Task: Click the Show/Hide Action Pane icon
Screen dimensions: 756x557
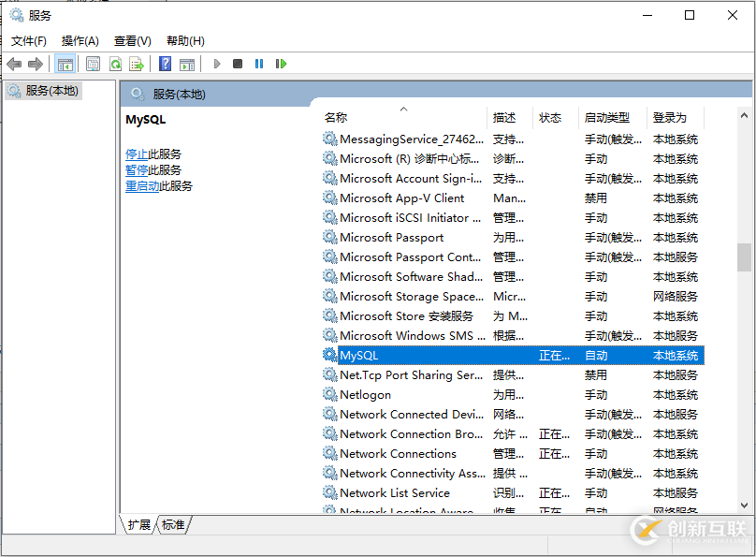Action: click(187, 64)
